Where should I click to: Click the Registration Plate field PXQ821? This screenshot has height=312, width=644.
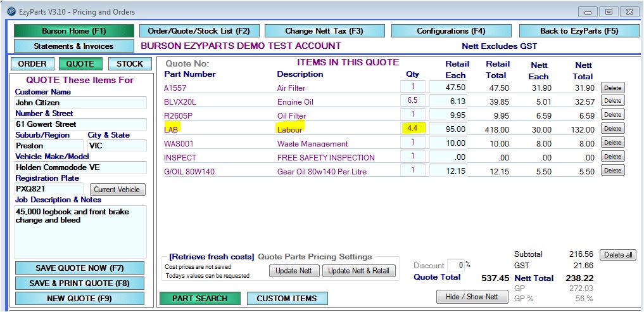49,189
